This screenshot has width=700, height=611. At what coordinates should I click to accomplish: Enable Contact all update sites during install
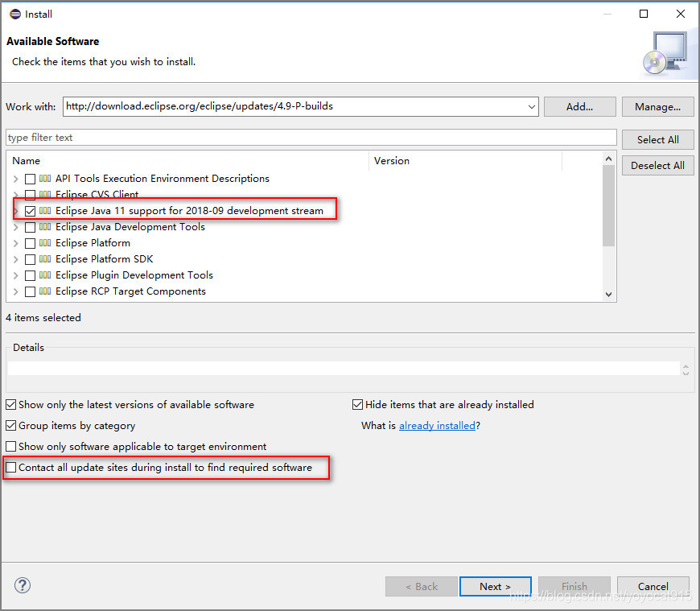point(11,467)
